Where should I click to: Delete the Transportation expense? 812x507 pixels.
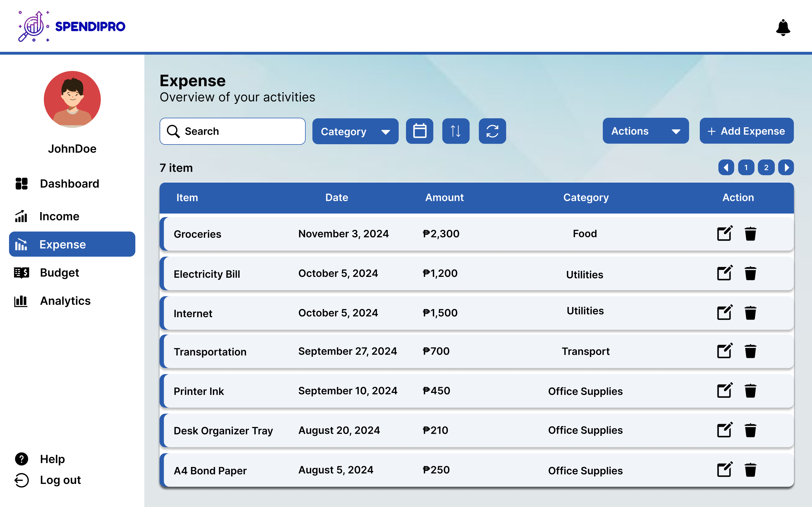[x=750, y=351]
